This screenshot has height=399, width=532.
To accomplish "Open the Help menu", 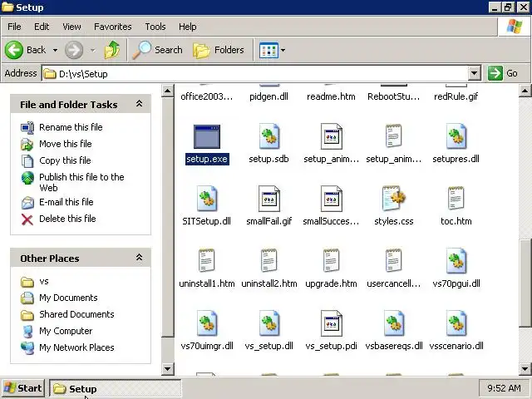I will 188,27.
